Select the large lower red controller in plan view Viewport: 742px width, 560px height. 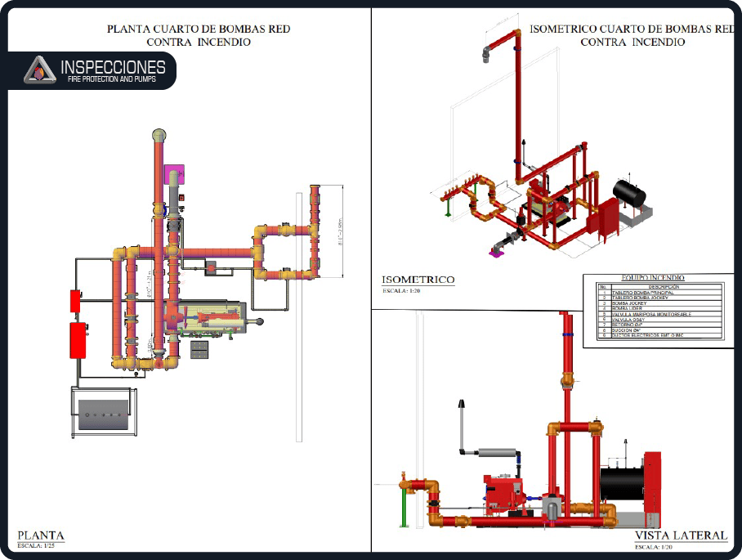click(78, 340)
